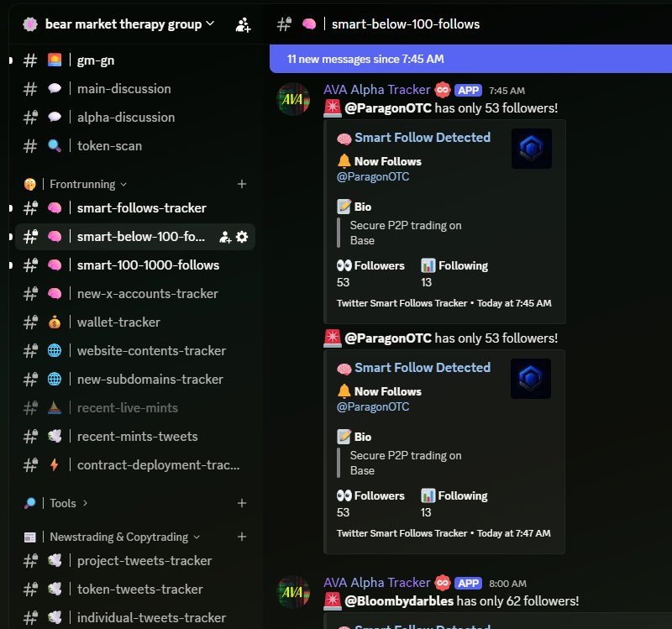The image size is (672, 629).
Task: Click the AVA avatar on the 8:00 AM message
Action: [x=293, y=592]
